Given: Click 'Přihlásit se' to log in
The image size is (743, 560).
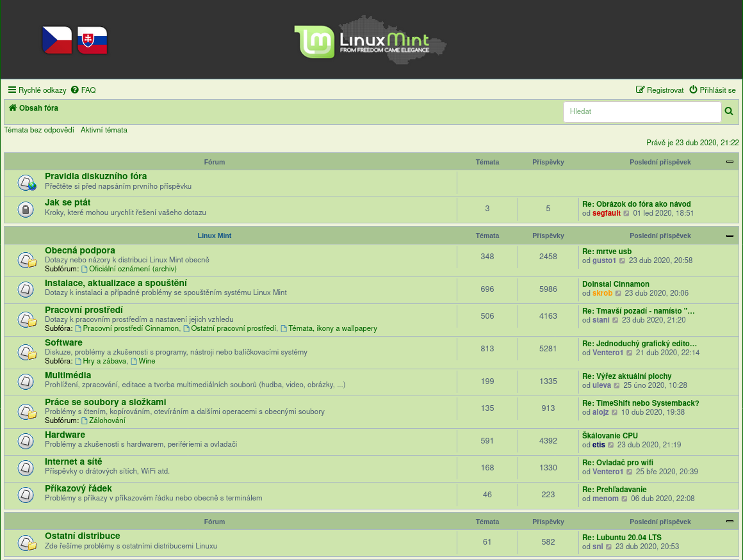Looking at the screenshot, I should click(x=712, y=90).
